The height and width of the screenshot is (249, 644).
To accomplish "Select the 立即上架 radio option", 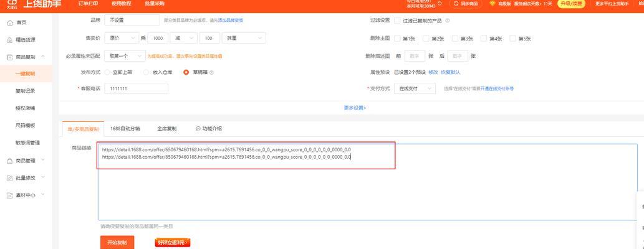I will tap(108, 72).
